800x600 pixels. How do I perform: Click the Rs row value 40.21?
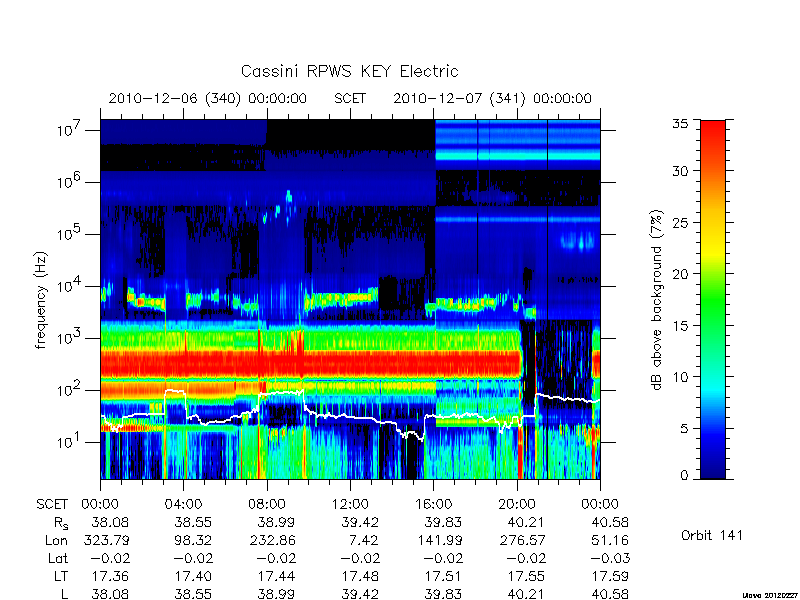(527, 522)
